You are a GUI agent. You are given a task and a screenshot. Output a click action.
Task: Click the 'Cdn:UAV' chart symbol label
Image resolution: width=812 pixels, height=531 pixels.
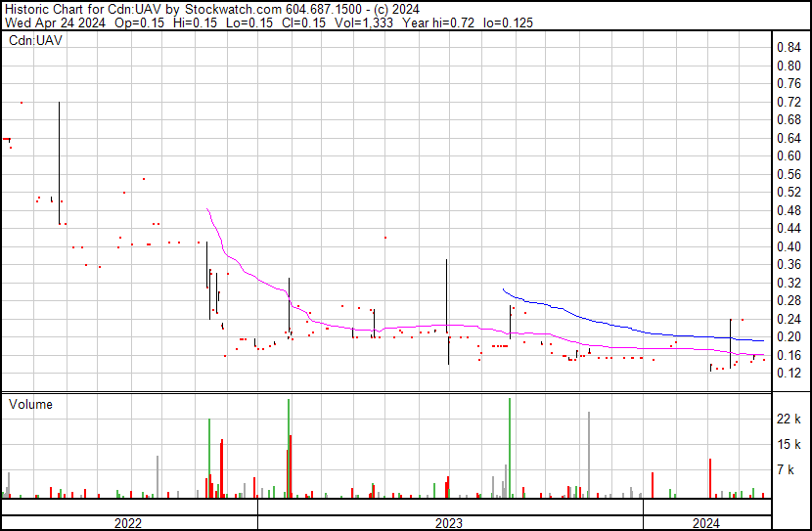tap(36, 40)
